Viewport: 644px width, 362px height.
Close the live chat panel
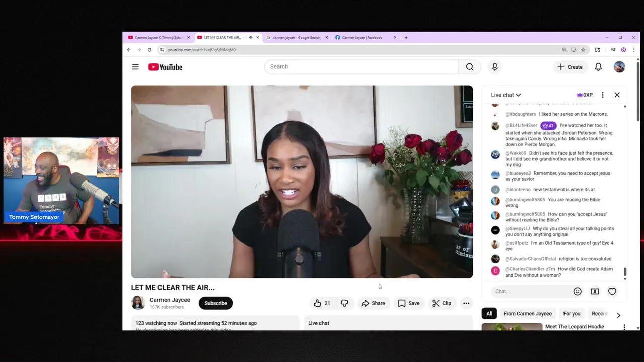(617, 95)
